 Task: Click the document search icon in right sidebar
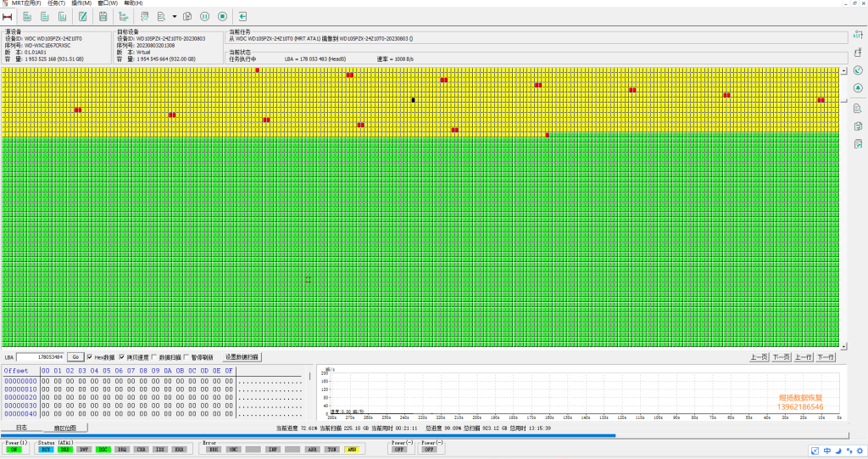tap(858, 108)
